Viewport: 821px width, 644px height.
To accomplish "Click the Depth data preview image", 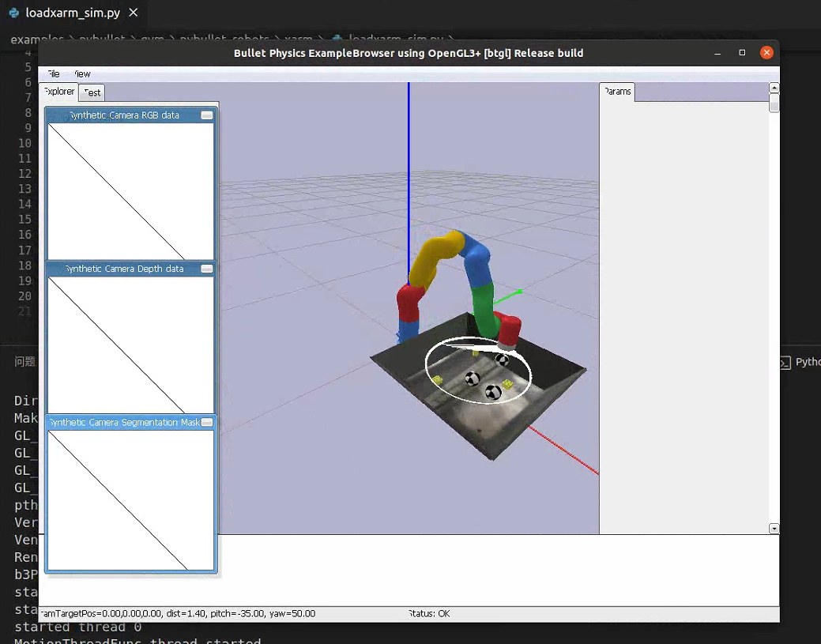I will tap(131, 345).
